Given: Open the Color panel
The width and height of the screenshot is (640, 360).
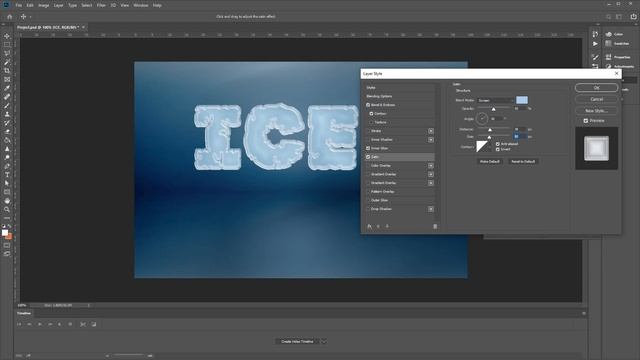Looking at the screenshot, I should tap(614, 34).
